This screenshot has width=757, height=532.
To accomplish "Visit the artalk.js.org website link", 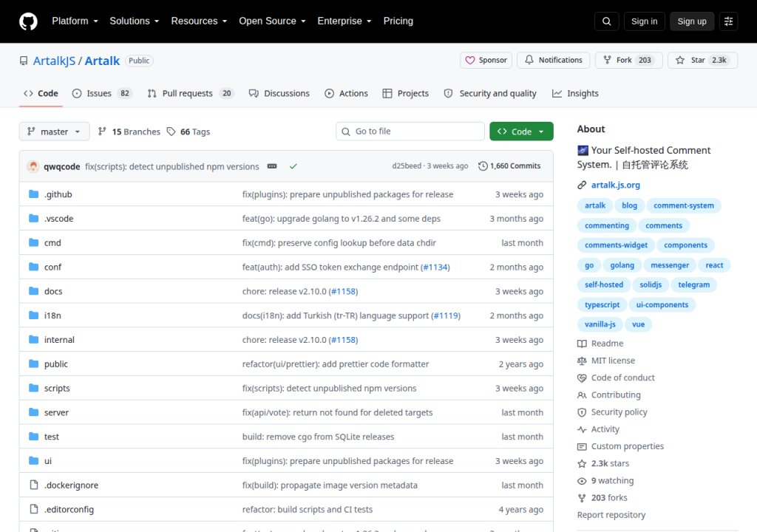I will tap(616, 185).
